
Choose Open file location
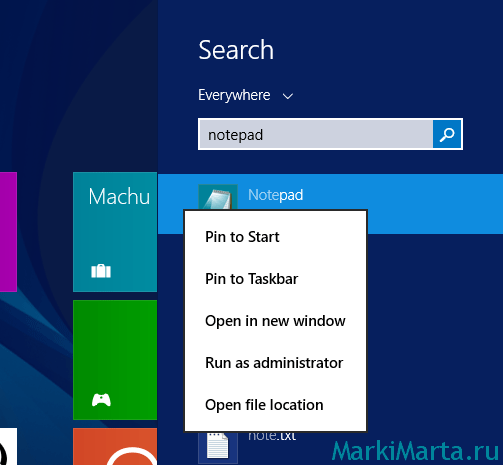264,405
